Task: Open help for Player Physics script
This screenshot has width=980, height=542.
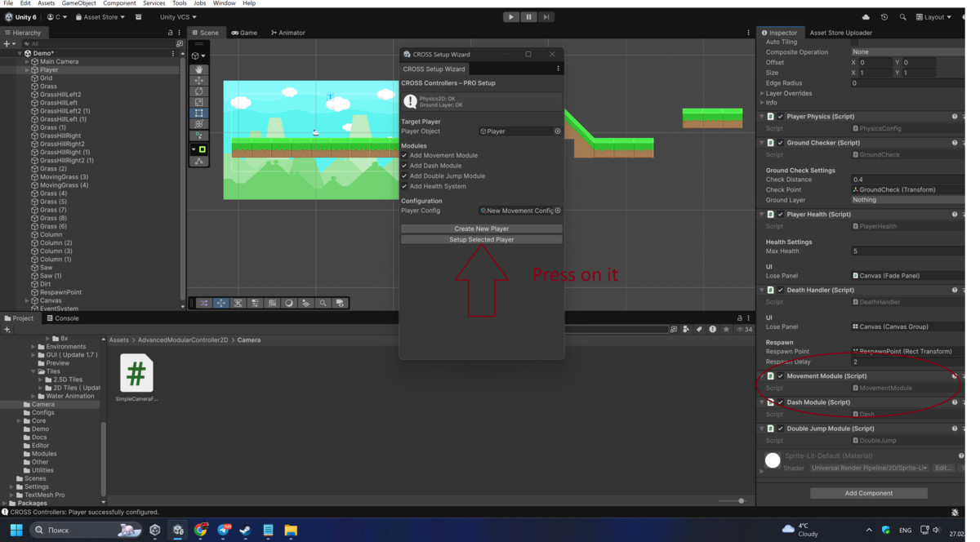Action: pos(955,117)
